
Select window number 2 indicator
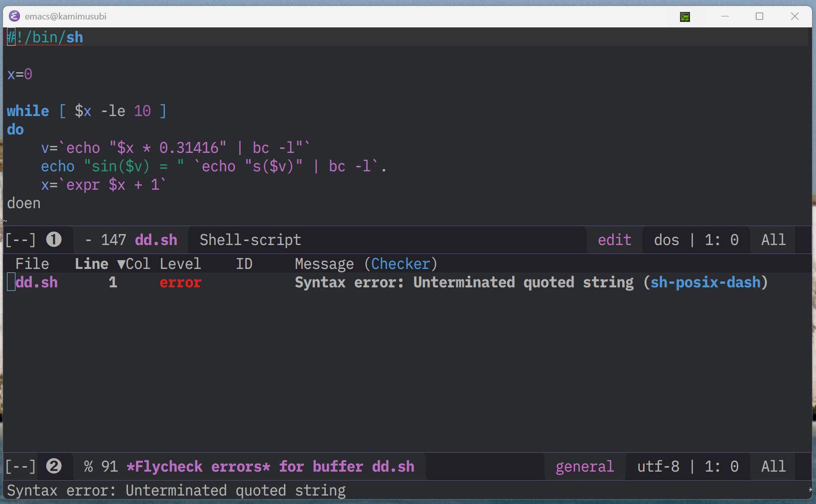54,466
